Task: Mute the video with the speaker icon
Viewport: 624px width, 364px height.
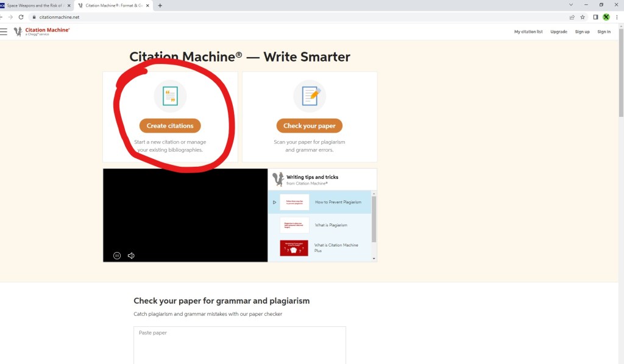Action: coord(131,256)
